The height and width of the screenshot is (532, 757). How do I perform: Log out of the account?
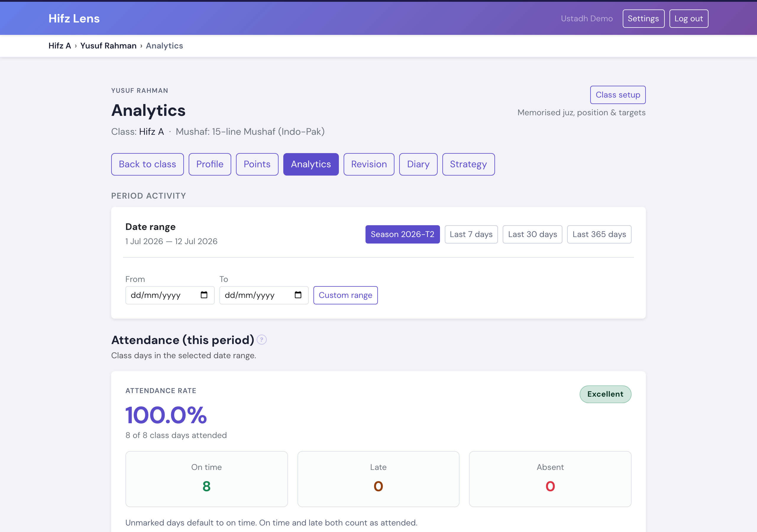[x=688, y=18]
